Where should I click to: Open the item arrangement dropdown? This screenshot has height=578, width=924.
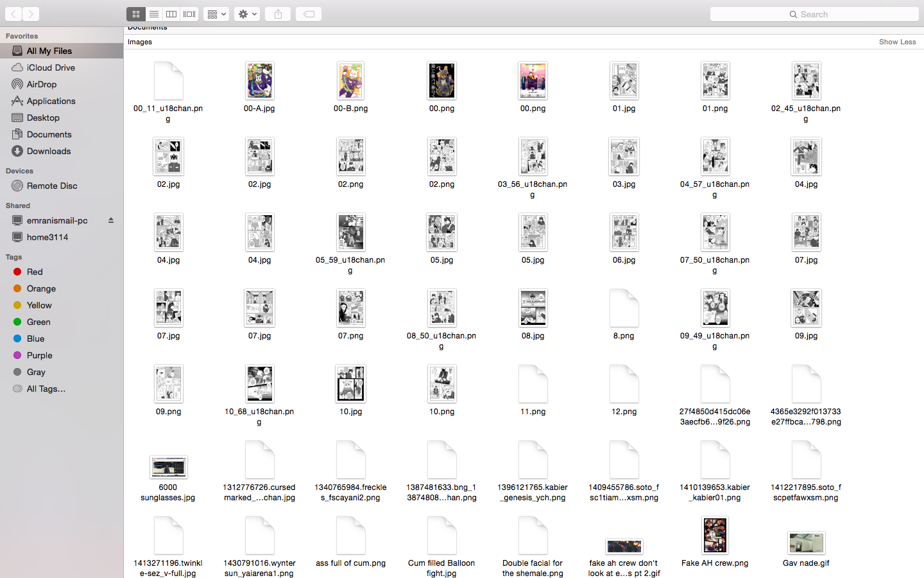click(216, 13)
